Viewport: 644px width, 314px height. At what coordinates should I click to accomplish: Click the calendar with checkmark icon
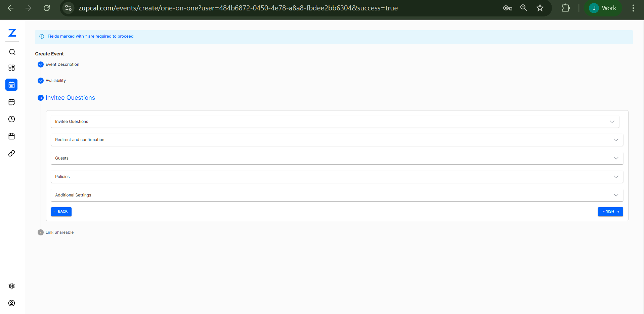(x=12, y=102)
